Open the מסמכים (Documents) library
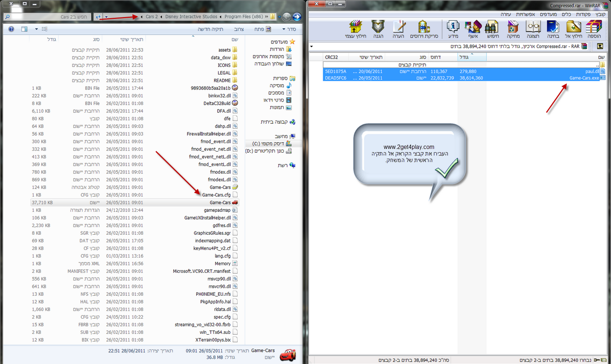This screenshot has width=611, height=364. [x=280, y=93]
